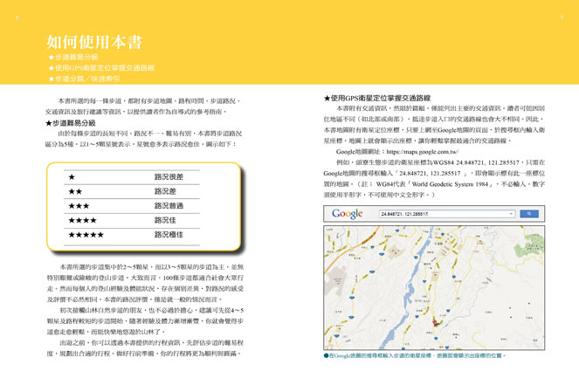Click the four-star rating in the table
This screenshot has width=579, height=392.
(82, 220)
